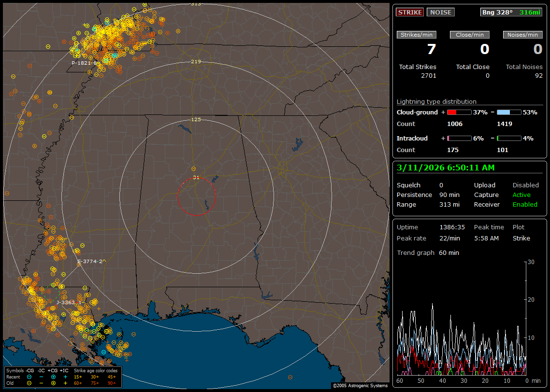Click the 90+ strike age color code
Screen dimensions: 550x392
click(x=112, y=383)
